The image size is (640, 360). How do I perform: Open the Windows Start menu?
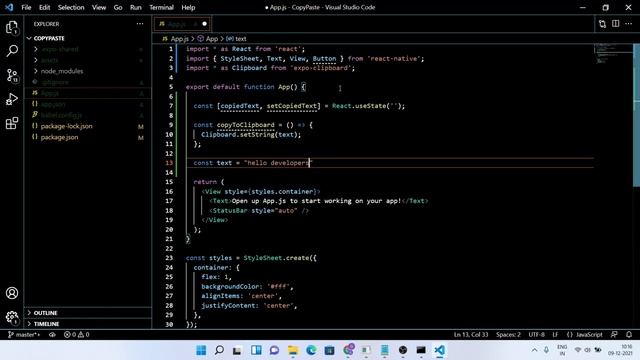[x=201, y=350]
